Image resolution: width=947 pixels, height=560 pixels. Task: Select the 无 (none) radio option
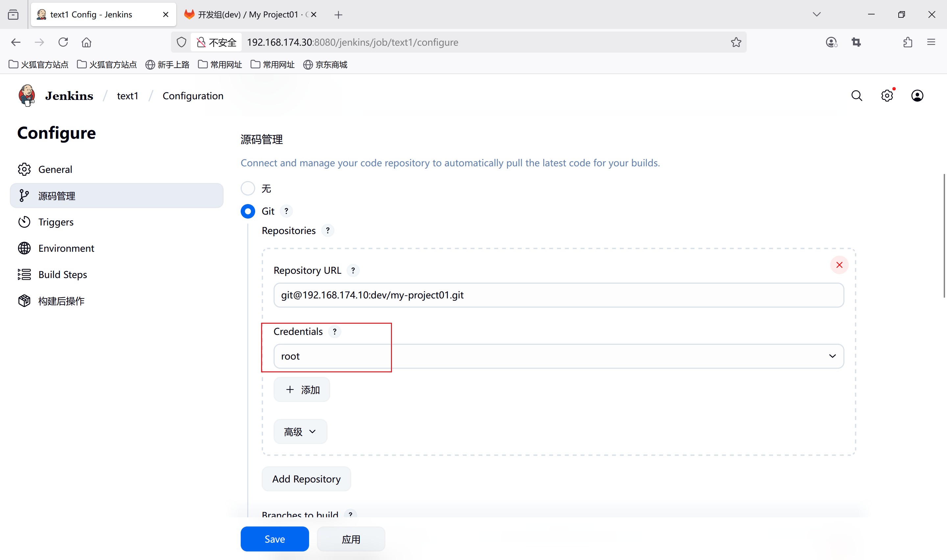pos(248,188)
